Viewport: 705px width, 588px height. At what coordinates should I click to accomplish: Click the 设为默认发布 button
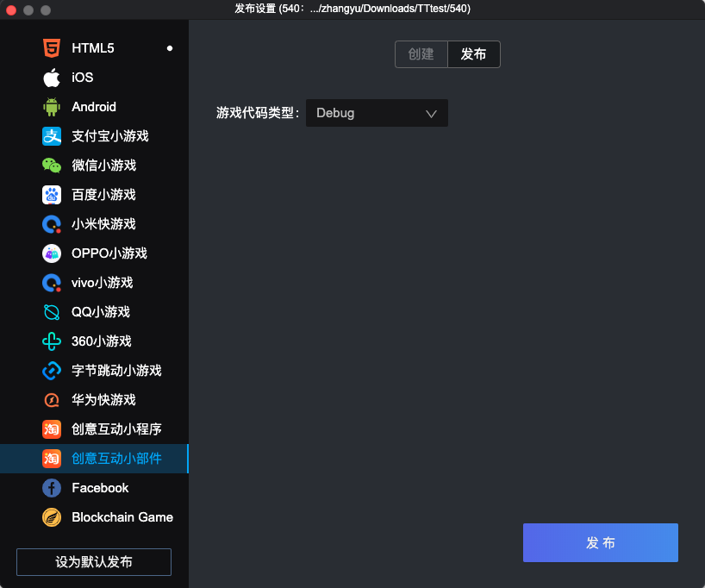(94, 562)
